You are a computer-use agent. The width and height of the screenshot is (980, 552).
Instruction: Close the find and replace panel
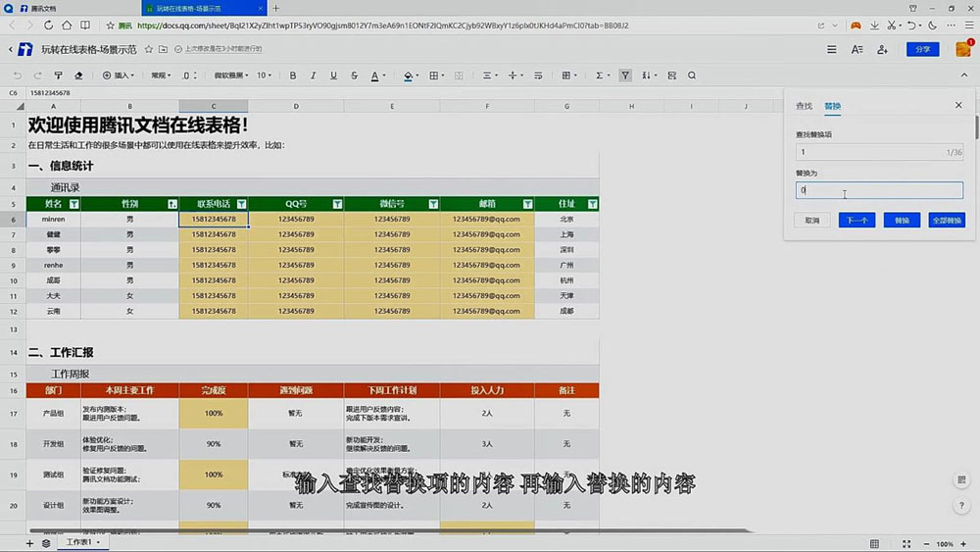(958, 105)
